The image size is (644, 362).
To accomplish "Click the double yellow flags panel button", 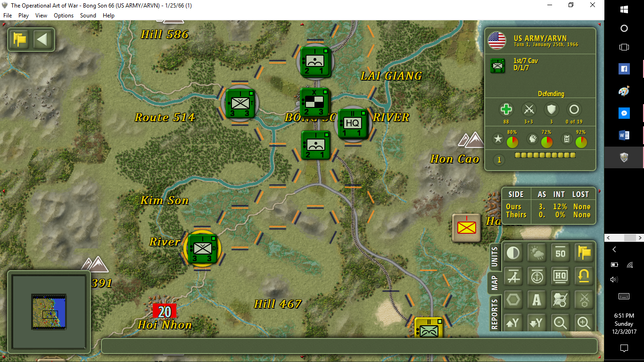I will pyautogui.click(x=584, y=253).
